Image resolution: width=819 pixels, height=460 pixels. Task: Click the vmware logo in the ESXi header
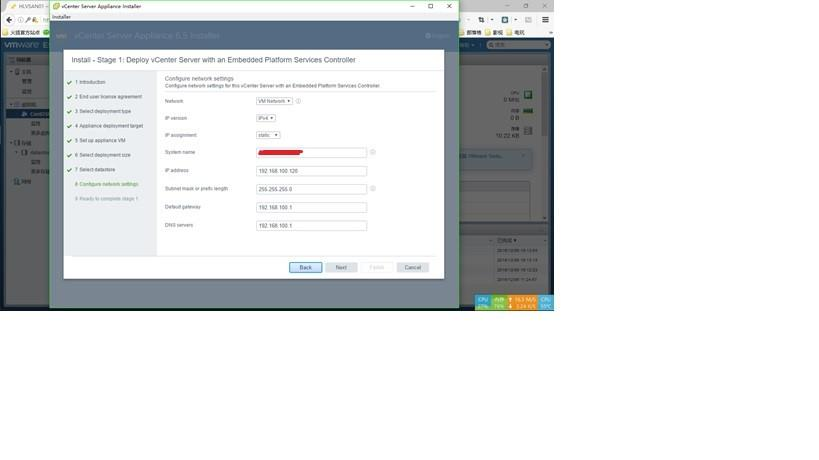coord(21,45)
